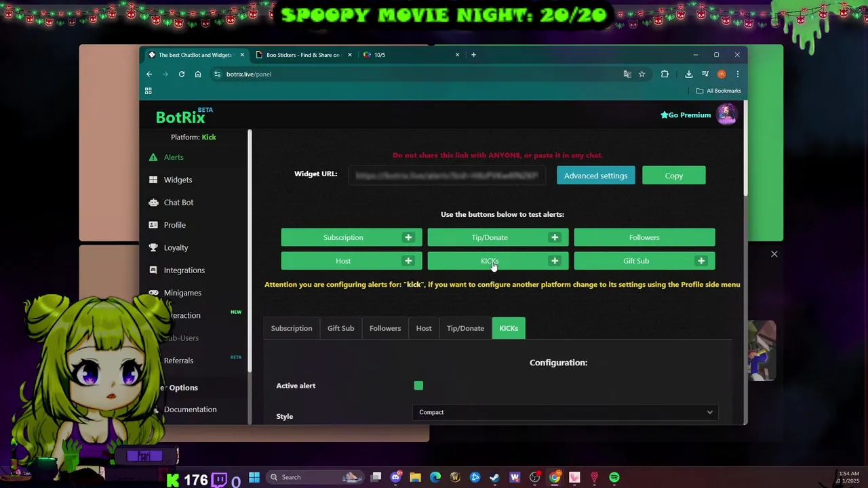Test the Subscription alert
The image size is (868, 488).
coord(343,237)
